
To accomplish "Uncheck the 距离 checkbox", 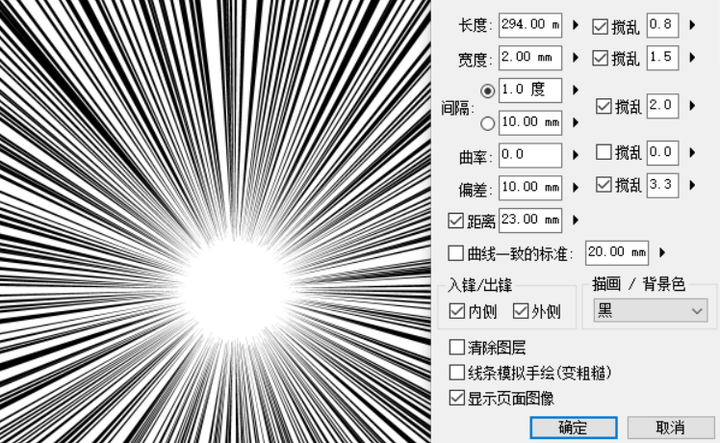I will pyautogui.click(x=456, y=220).
